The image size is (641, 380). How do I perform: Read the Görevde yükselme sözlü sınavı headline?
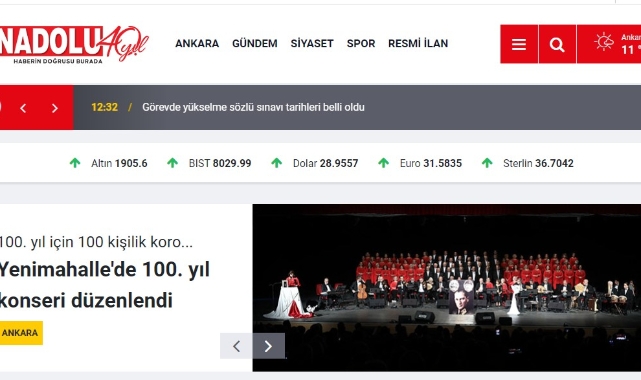[253, 107]
